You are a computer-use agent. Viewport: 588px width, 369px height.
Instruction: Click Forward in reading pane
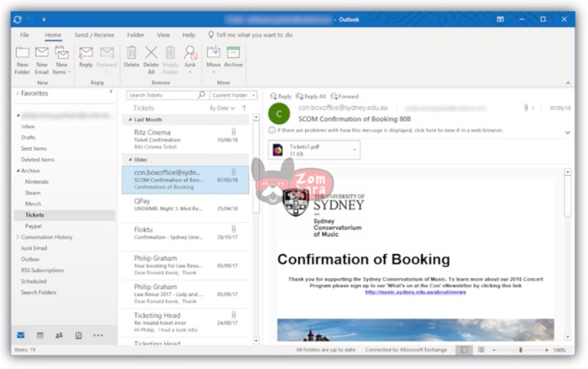coord(345,96)
